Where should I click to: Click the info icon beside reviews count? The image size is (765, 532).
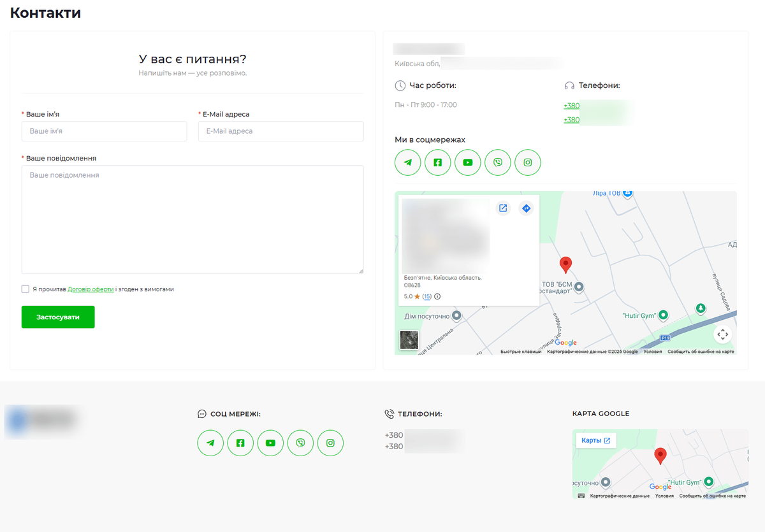(437, 296)
